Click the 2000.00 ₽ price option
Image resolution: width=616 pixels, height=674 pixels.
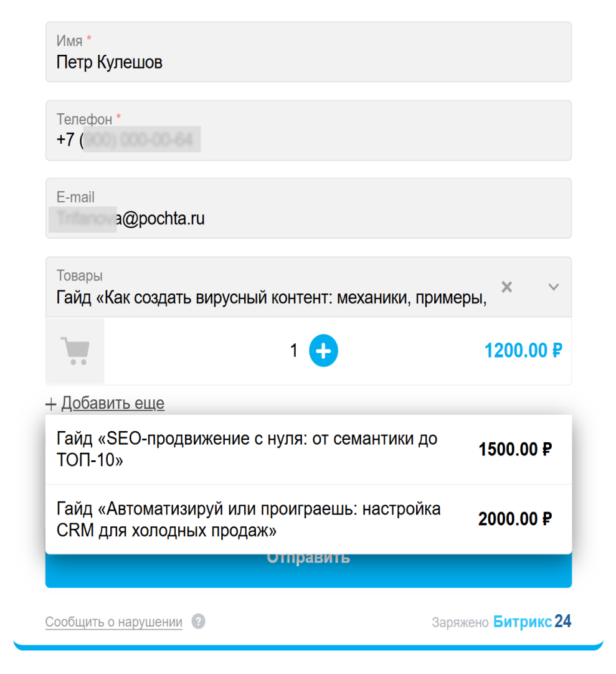515,520
